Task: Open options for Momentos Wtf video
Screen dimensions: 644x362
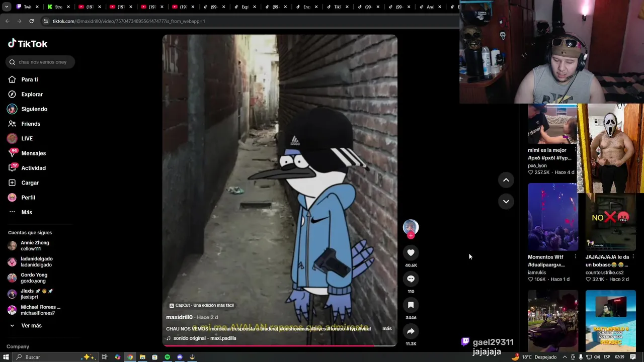Action: coord(575,257)
